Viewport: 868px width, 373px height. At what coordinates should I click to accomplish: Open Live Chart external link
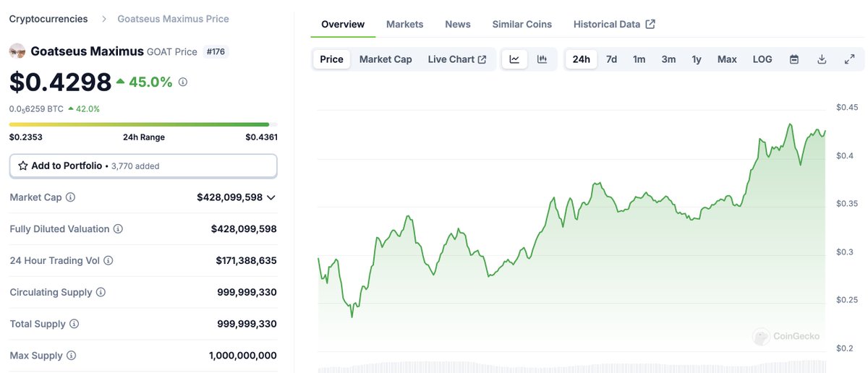click(x=457, y=59)
